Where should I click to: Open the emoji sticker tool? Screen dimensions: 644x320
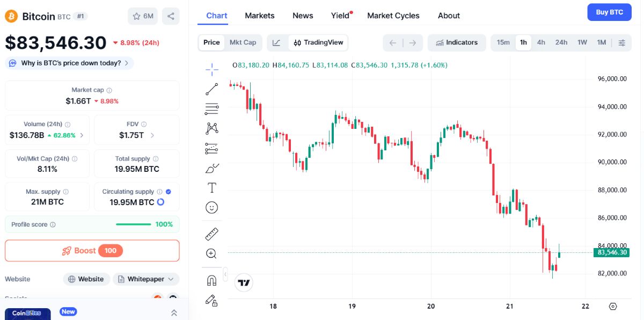(211, 207)
